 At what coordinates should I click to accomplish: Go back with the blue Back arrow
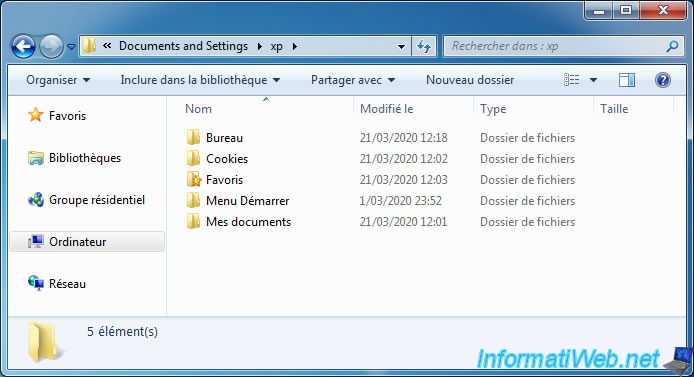coord(23,46)
